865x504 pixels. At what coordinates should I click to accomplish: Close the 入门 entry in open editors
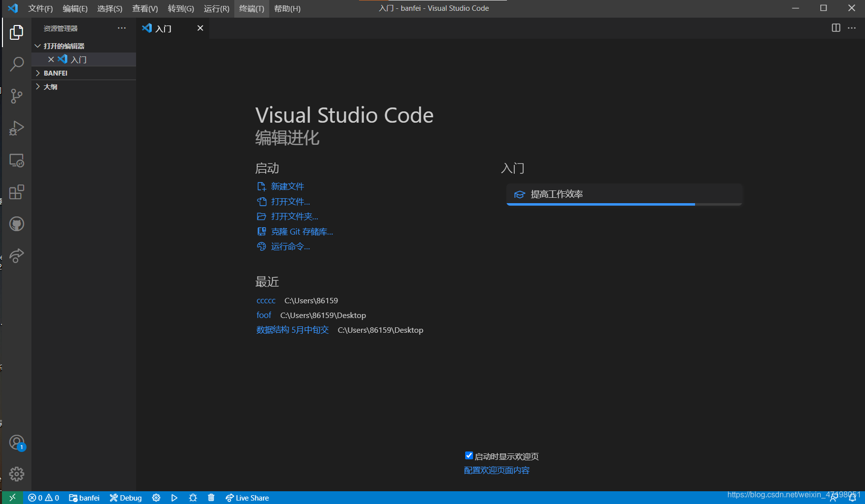pos(51,59)
